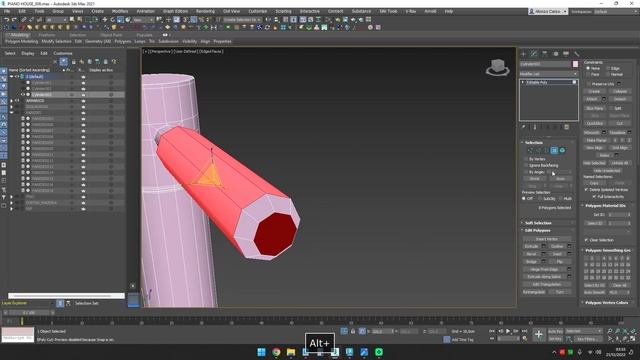640x360 pixels.
Task: Expand the Polygon: Vertex Colors rollout
Action: coord(607,303)
